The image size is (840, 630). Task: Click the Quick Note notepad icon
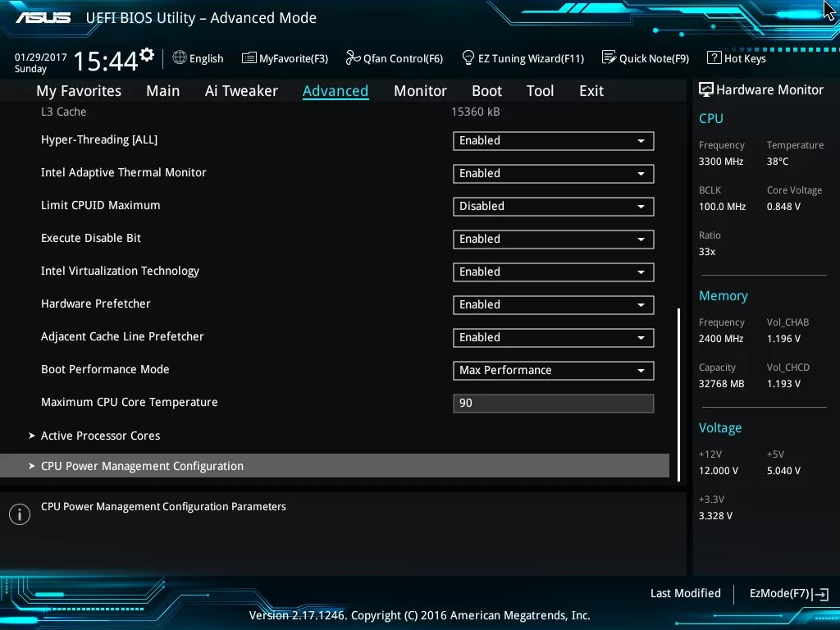(x=609, y=57)
